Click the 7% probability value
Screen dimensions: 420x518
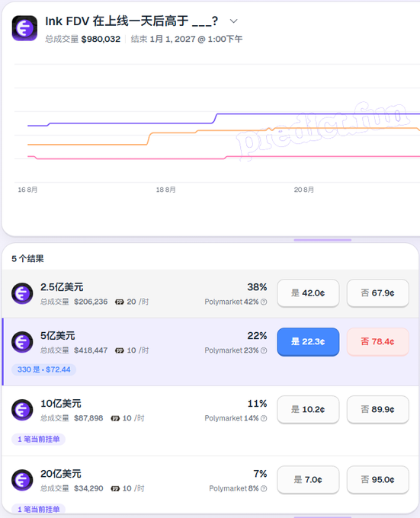(260, 474)
